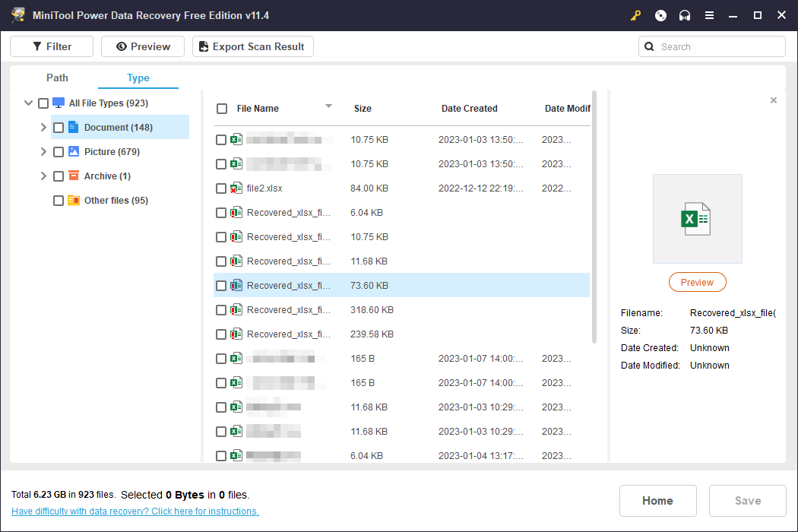The width and height of the screenshot is (798, 532).
Task: Open the hamburger menu icon
Action: tap(709, 15)
